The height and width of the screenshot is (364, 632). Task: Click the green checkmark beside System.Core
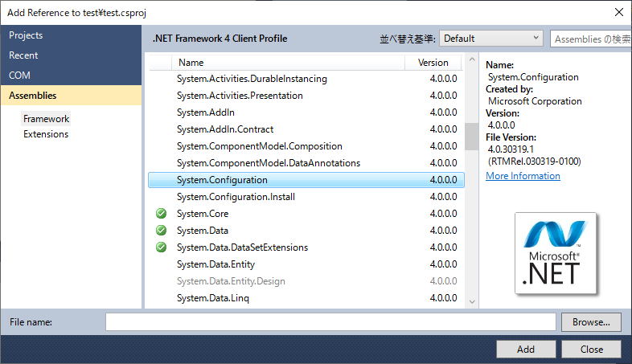pyautogui.click(x=162, y=214)
